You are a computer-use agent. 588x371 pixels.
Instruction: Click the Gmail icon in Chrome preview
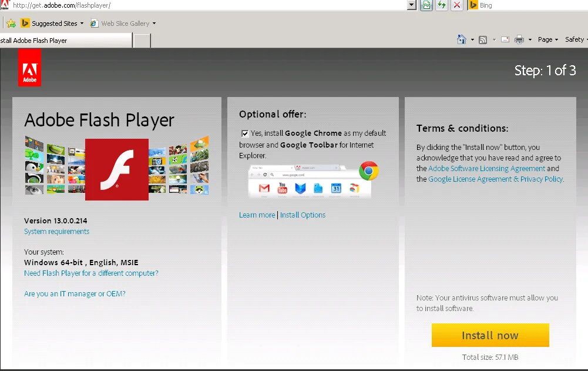point(264,188)
